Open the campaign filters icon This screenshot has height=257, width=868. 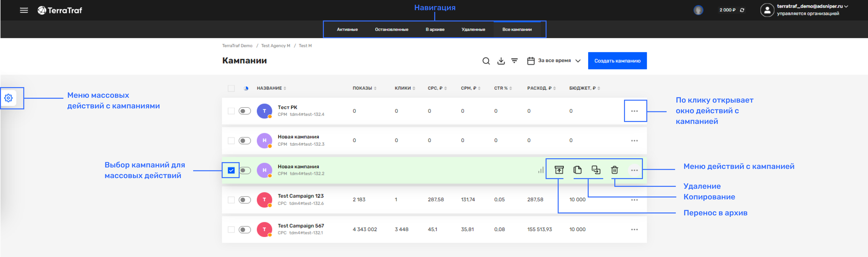click(x=514, y=61)
